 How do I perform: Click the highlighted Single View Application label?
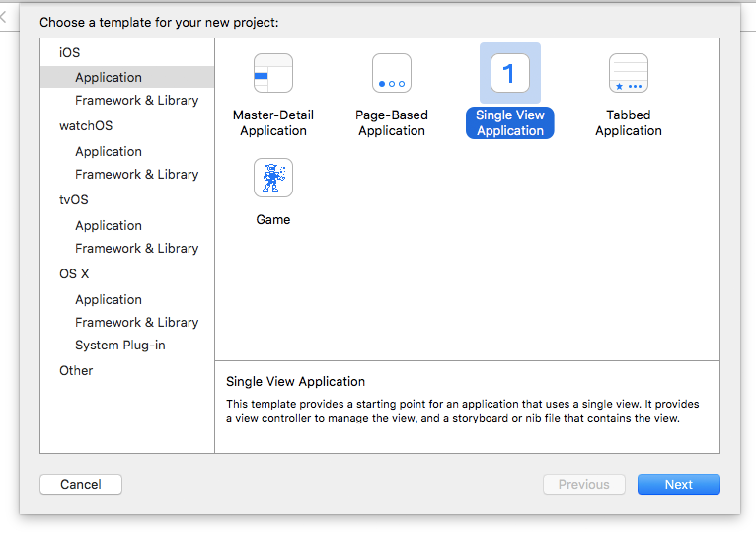click(x=510, y=123)
